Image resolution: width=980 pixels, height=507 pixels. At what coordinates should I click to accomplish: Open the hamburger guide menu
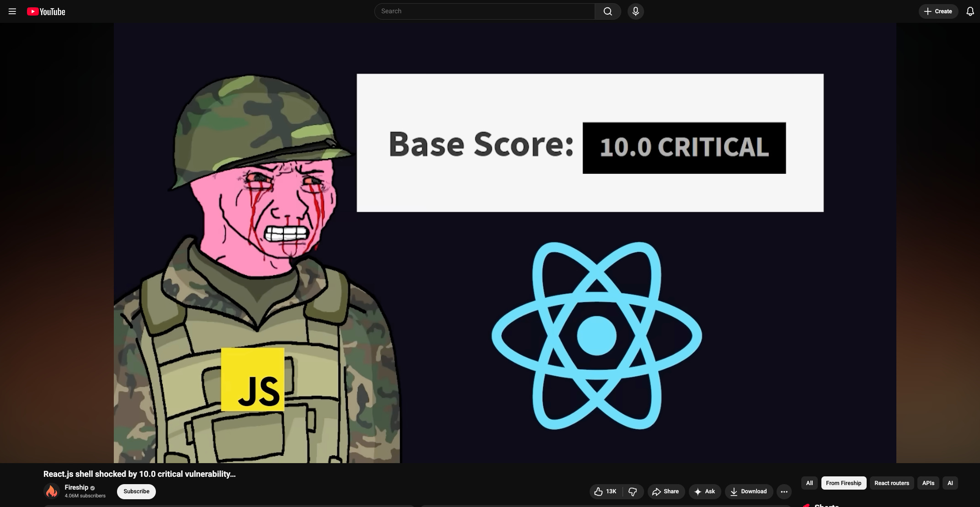click(12, 11)
